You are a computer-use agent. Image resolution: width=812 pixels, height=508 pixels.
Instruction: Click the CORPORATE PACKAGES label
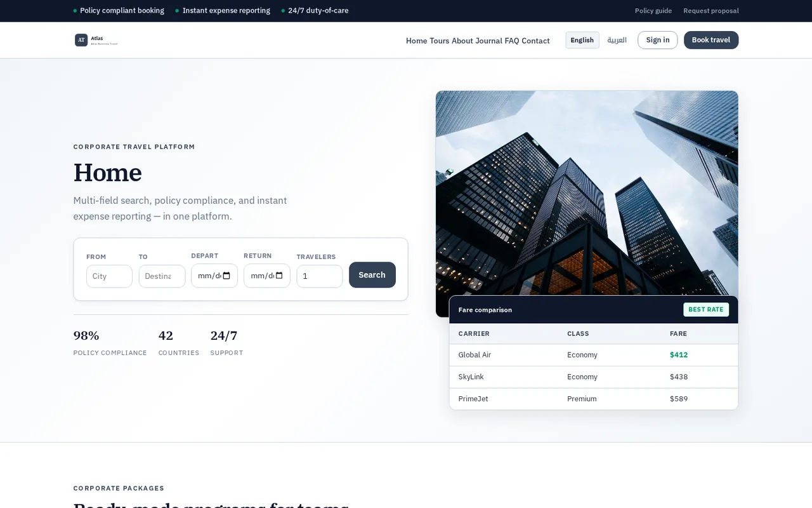[x=119, y=488]
